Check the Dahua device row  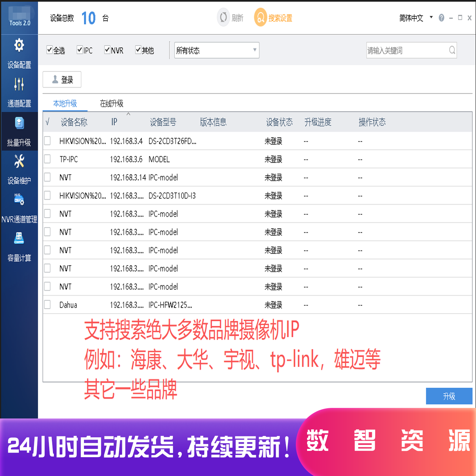click(x=47, y=304)
